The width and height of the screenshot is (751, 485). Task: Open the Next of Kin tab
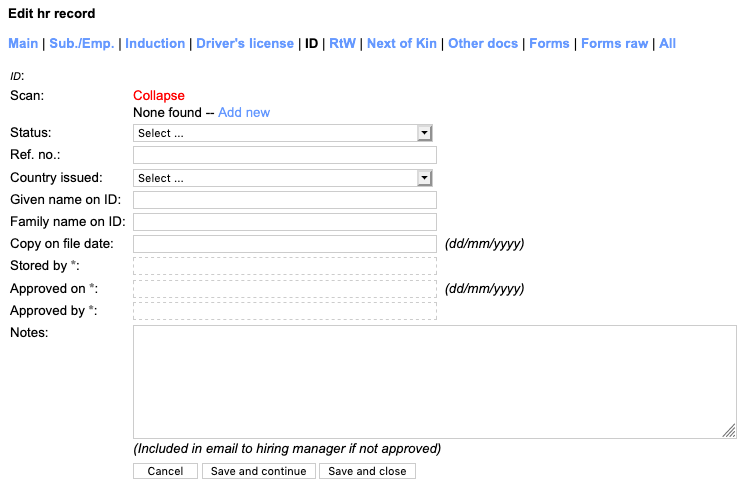coord(402,44)
